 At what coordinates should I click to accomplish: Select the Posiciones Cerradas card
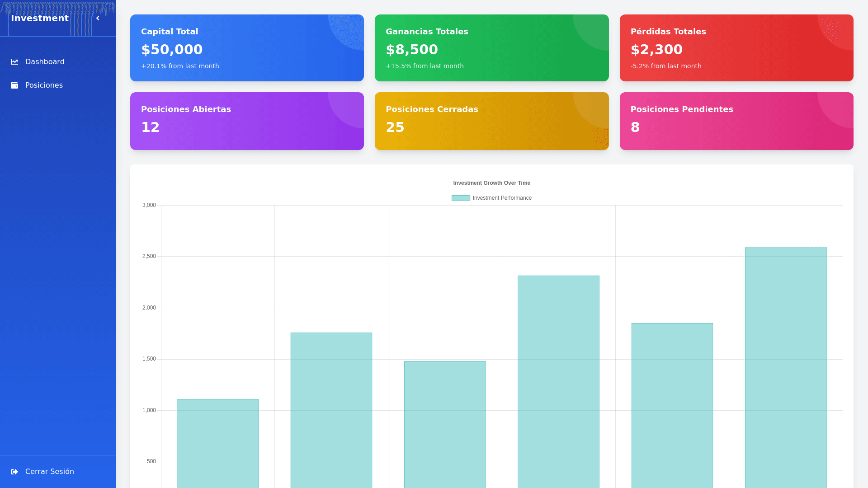(x=491, y=121)
